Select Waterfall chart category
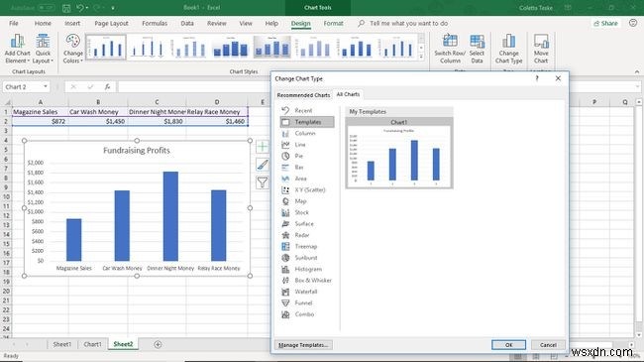Image resolution: width=644 pixels, height=362 pixels. click(306, 292)
